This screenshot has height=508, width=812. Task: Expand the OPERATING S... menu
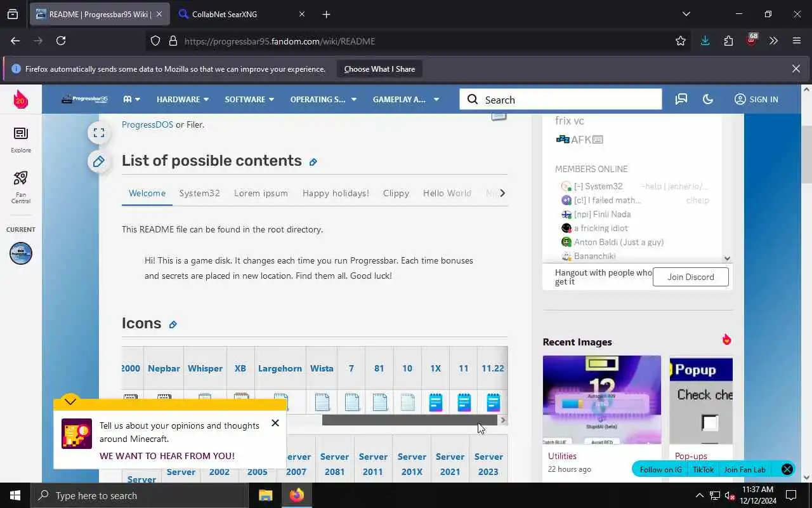324,99
